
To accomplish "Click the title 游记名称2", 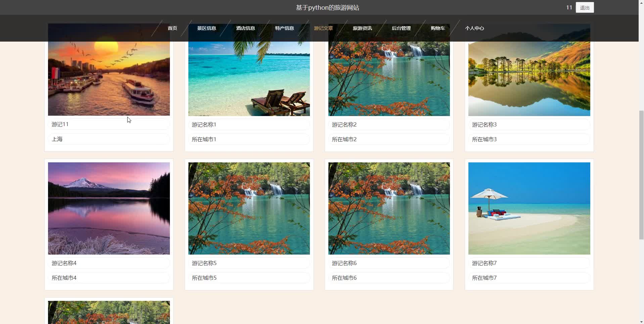I will pyautogui.click(x=344, y=125).
